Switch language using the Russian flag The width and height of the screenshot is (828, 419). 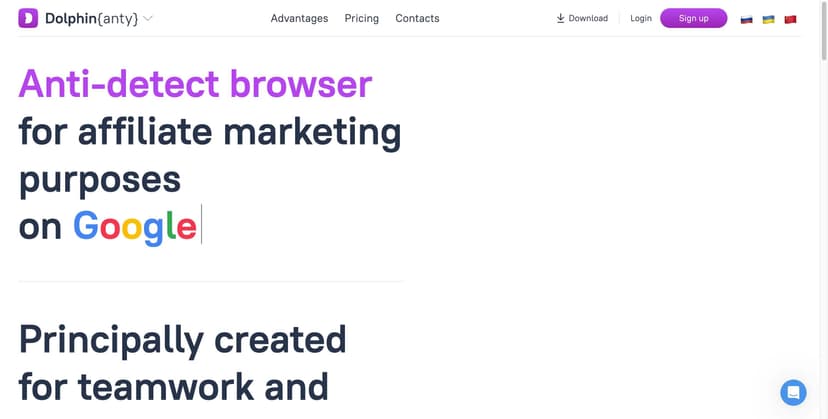coord(746,19)
